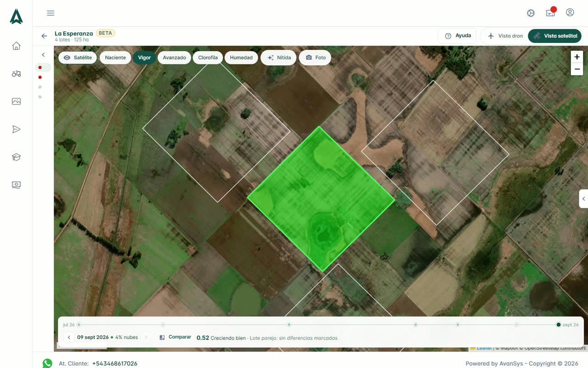The image size is (588, 368).
Task: Click the Comparar button
Action: point(175,337)
